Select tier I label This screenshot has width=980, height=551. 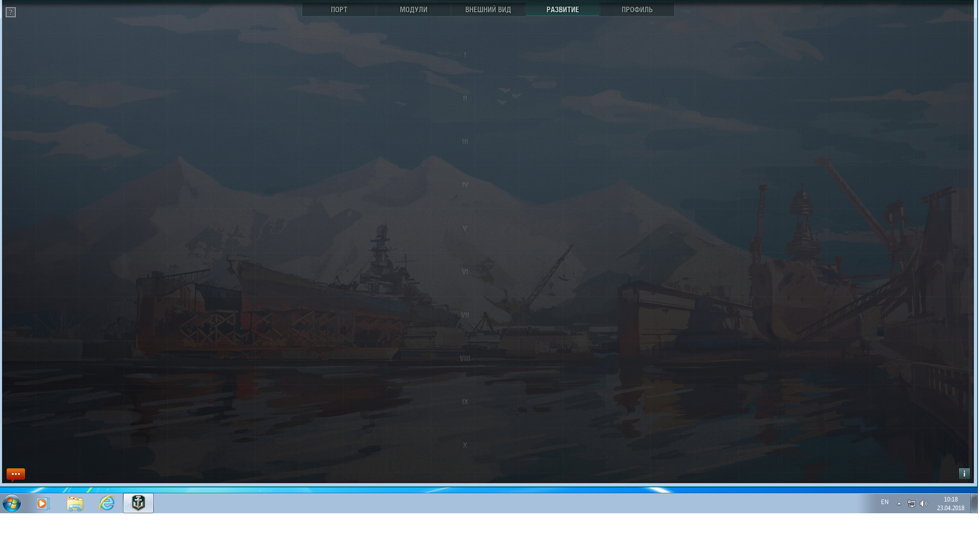[x=465, y=55]
